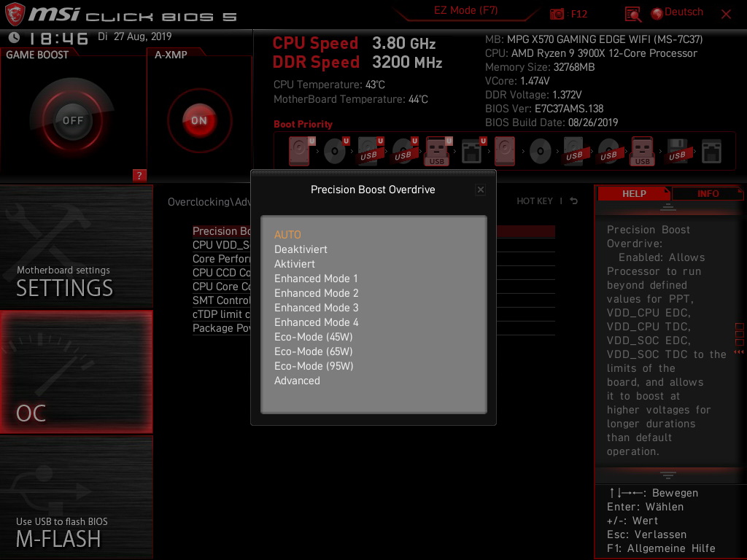
Task: Select legacy USB hard disk boot icon
Action: 574,151
